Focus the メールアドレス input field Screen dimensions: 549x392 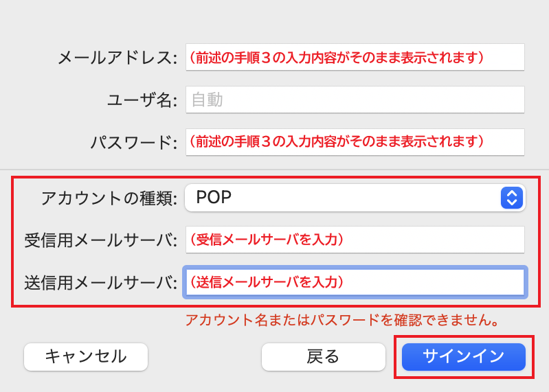click(355, 58)
